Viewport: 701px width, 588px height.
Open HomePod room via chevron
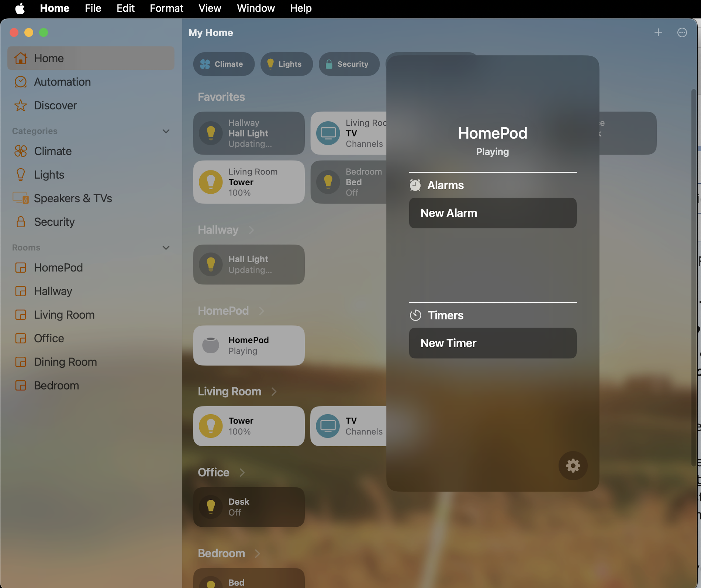click(261, 311)
